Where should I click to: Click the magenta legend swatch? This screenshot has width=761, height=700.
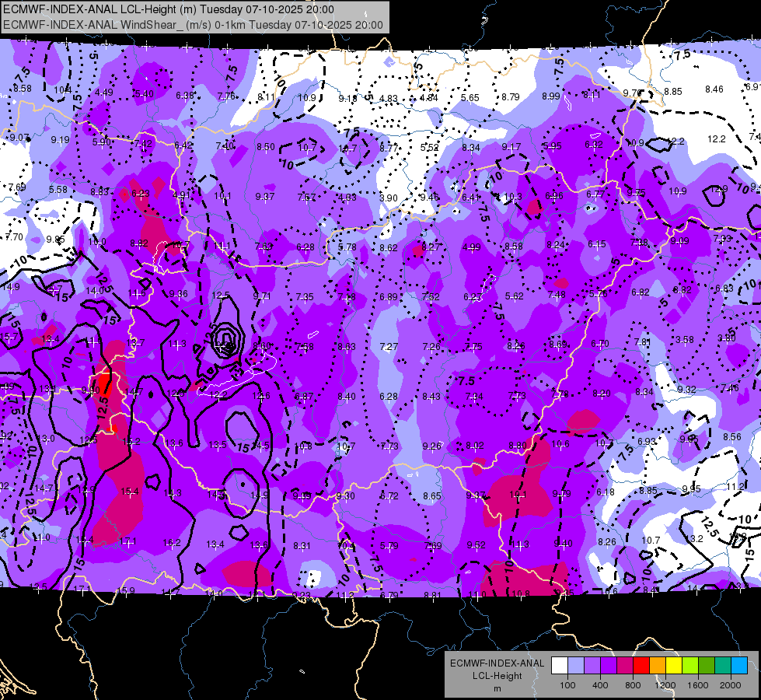[625, 666]
